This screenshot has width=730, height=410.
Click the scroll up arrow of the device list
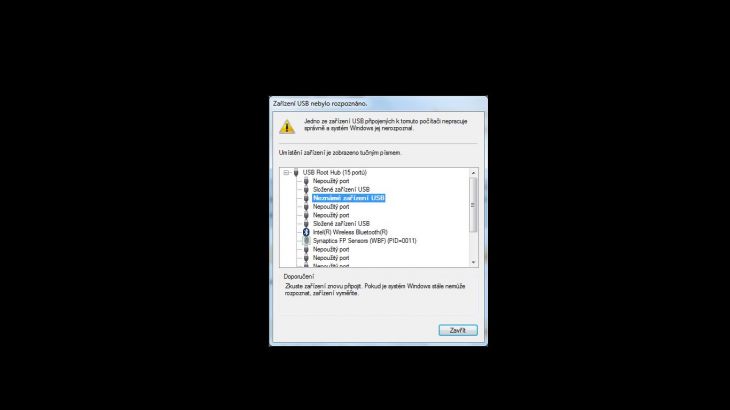tap(473, 173)
